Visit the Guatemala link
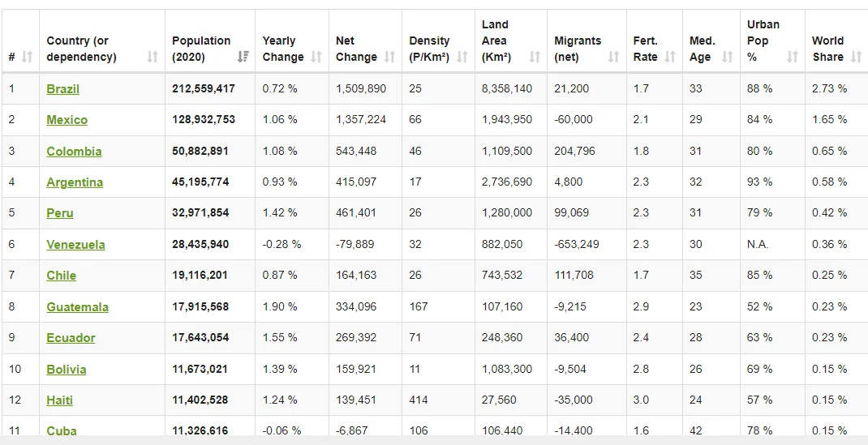 pyautogui.click(x=78, y=307)
